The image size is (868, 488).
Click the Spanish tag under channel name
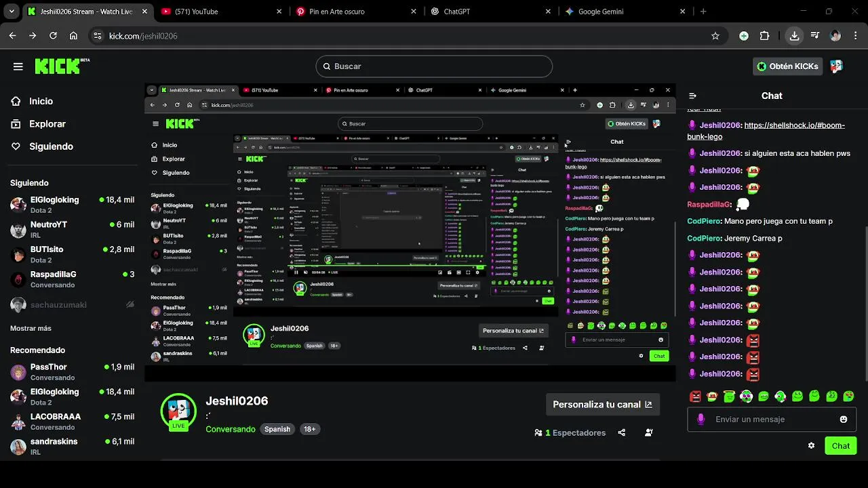pos(277,429)
